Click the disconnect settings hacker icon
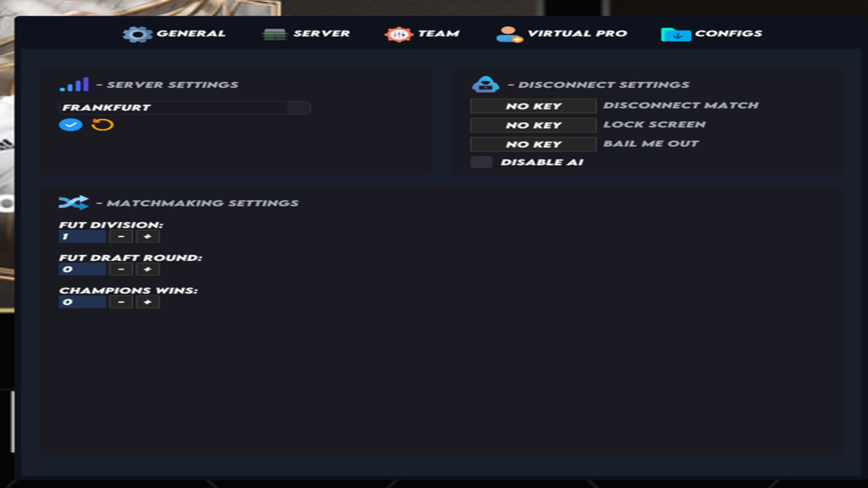The image size is (868, 488). (x=486, y=84)
